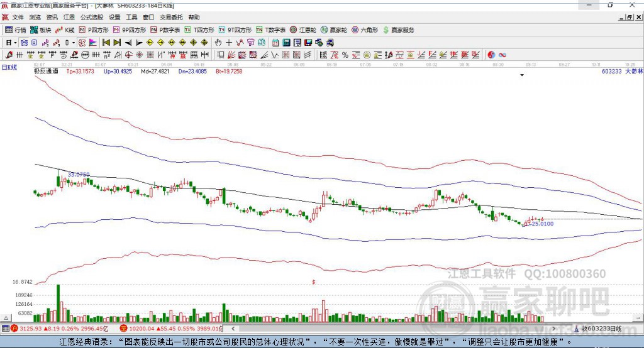644x348 pixels.
Task: Open the 资讯 menu
Action: 52,17
